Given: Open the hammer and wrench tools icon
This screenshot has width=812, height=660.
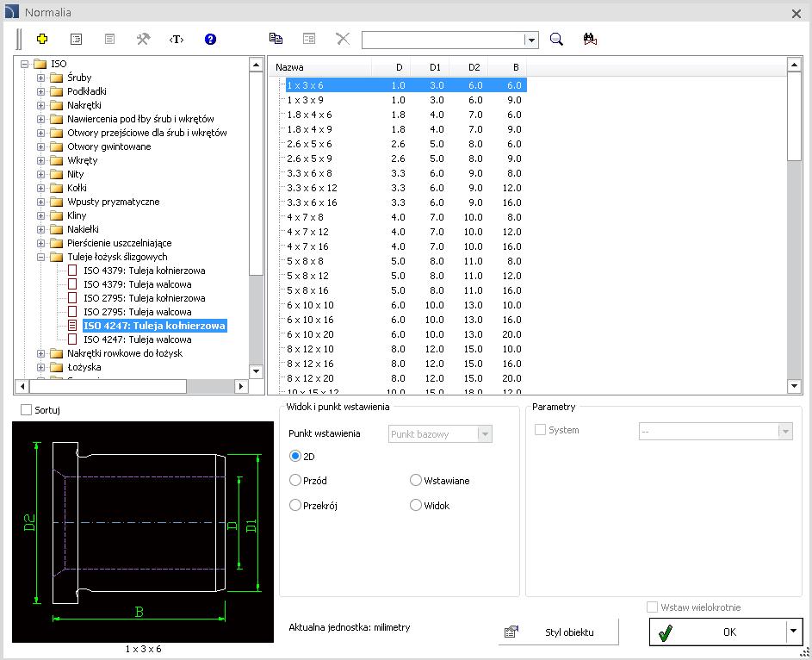Looking at the screenshot, I should [143, 39].
